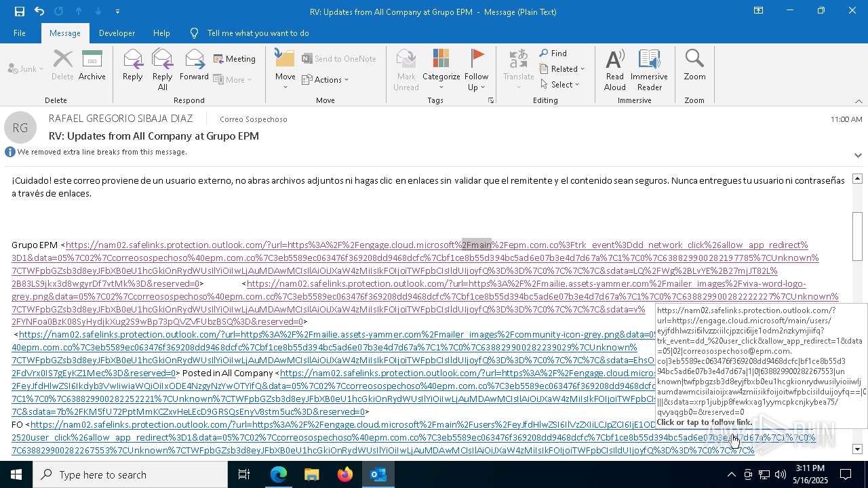Reply to the sender
Viewport: 868px width, 488px height.
tap(133, 65)
